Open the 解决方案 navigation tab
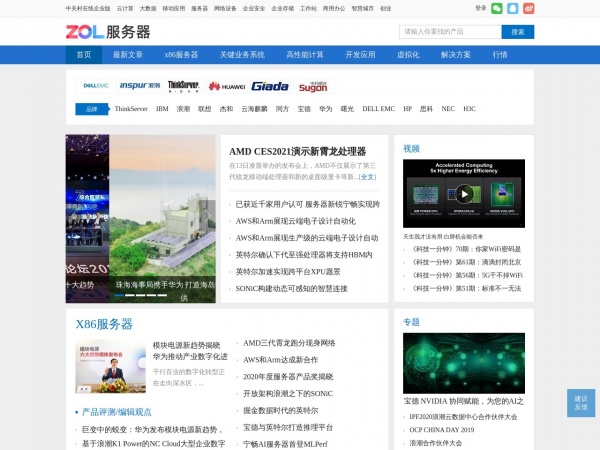 click(x=456, y=55)
